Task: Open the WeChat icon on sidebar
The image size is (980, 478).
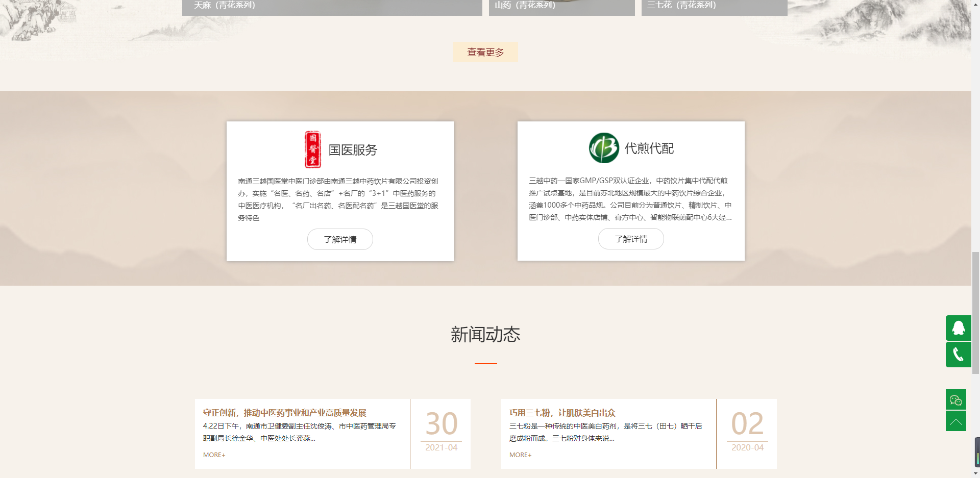Action: pyautogui.click(x=955, y=400)
